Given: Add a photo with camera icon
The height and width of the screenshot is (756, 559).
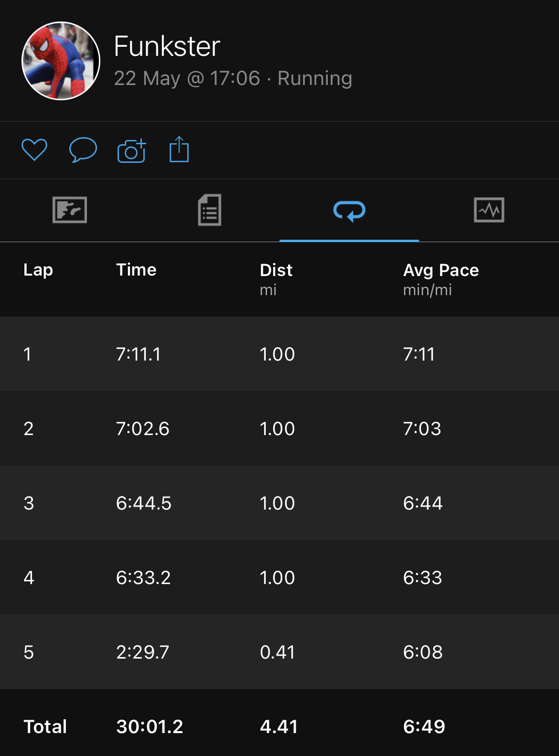Looking at the screenshot, I should (131, 151).
